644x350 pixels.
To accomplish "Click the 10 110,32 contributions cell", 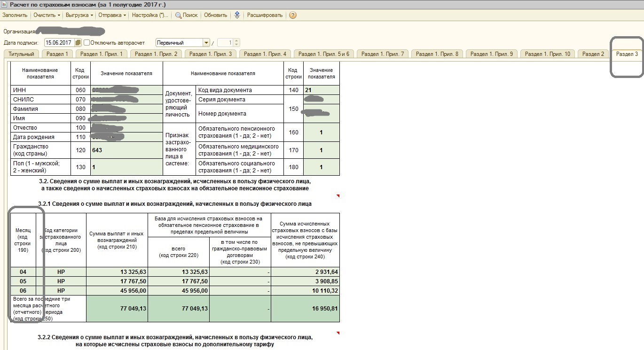I will pos(305,291).
